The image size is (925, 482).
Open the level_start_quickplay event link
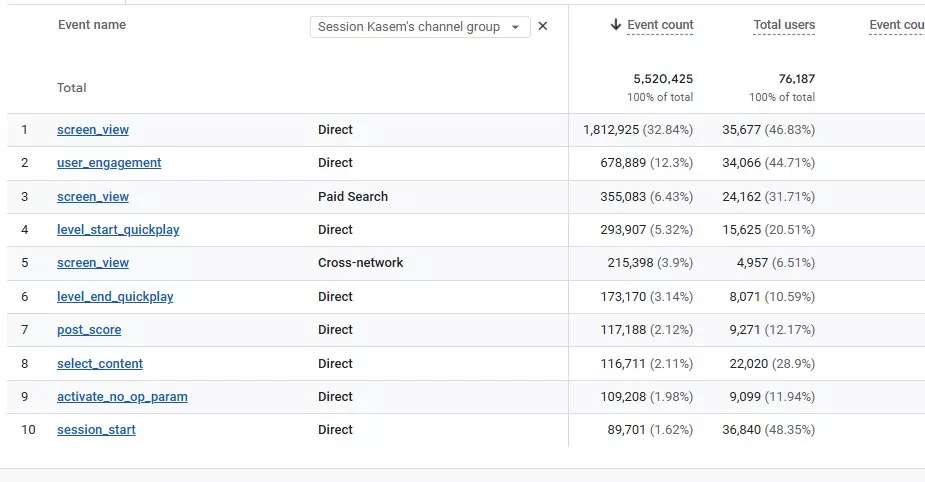point(118,230)
